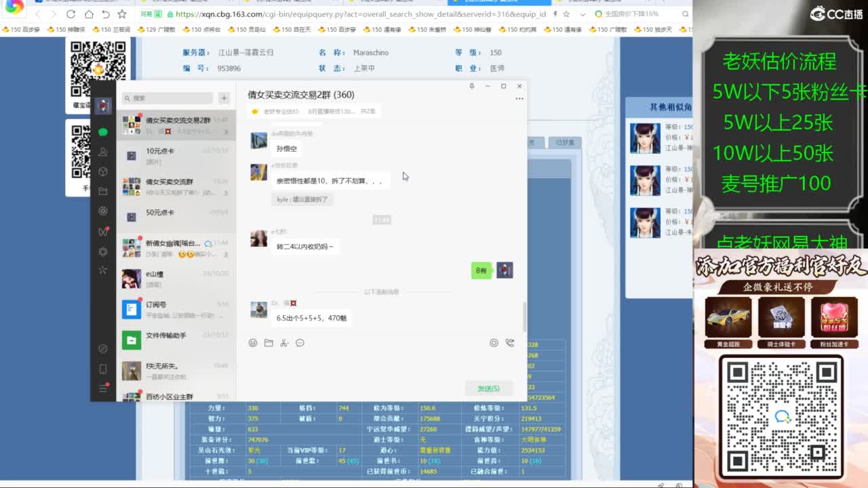868x488 pixels.
Task: Open the 150 自在天 bookmark
Action: (x=292, y=30)
